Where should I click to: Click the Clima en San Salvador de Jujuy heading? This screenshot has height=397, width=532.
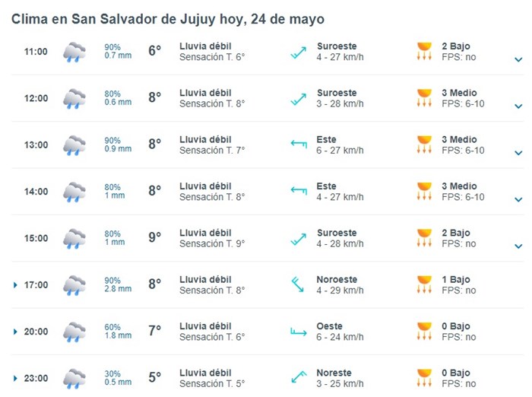click(x=168, y=19)
